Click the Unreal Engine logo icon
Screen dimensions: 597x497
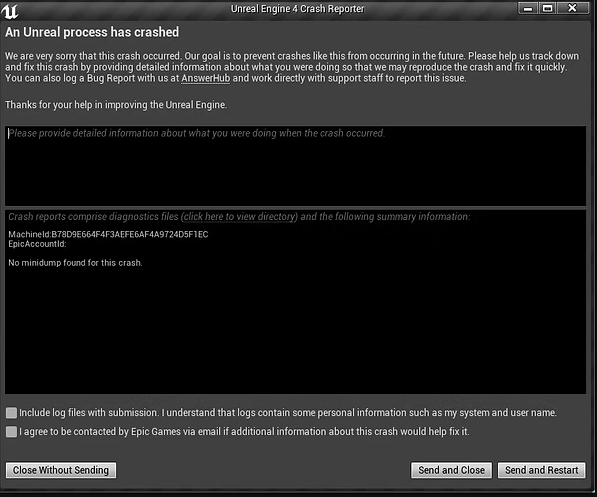pyautogui.click(x=10, y=10)
